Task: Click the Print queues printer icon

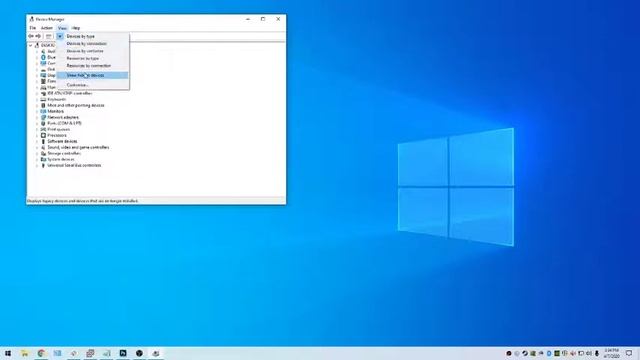Action: pos(43,129)
